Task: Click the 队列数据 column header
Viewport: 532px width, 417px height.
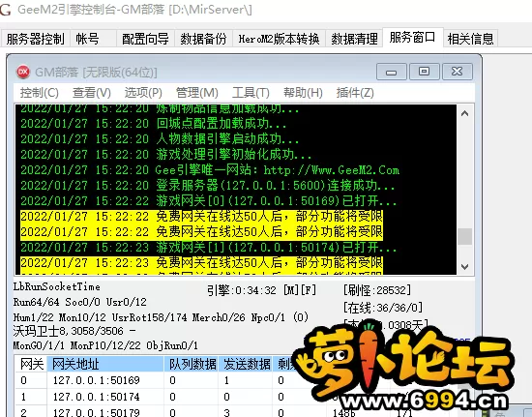Action: coord(191,364)
